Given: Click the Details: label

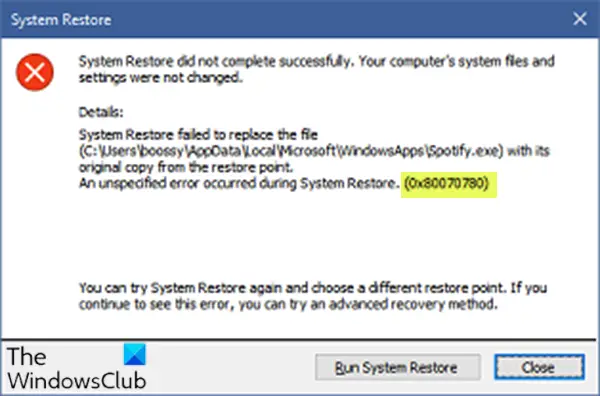Looking at the screenshot, I should point(101,112).
